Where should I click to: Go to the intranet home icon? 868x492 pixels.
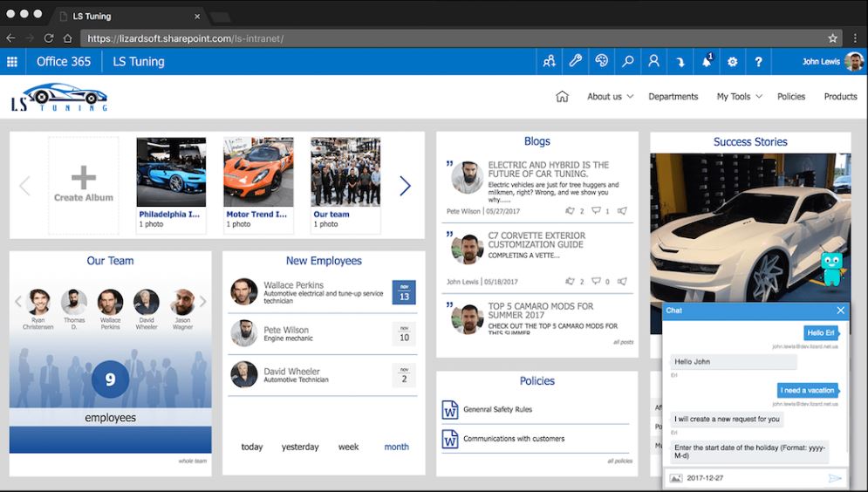[x=562, y=96]
